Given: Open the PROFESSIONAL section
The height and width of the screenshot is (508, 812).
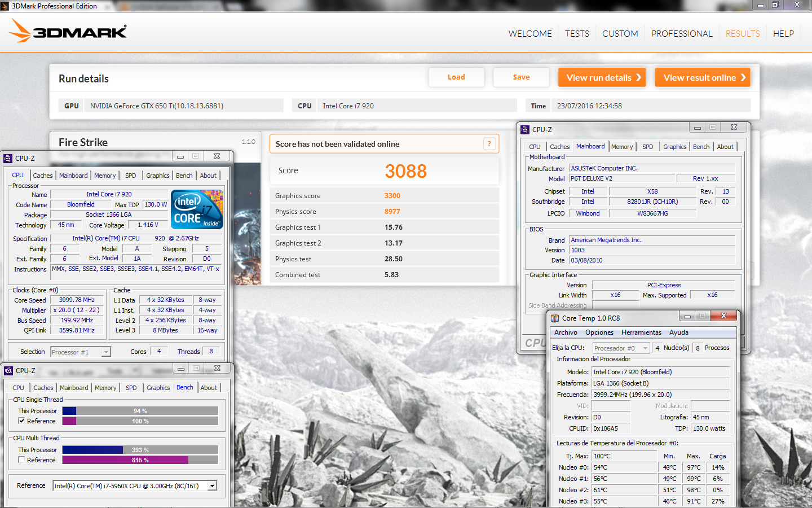Looking at the screenshot, I should pos(682,34).
